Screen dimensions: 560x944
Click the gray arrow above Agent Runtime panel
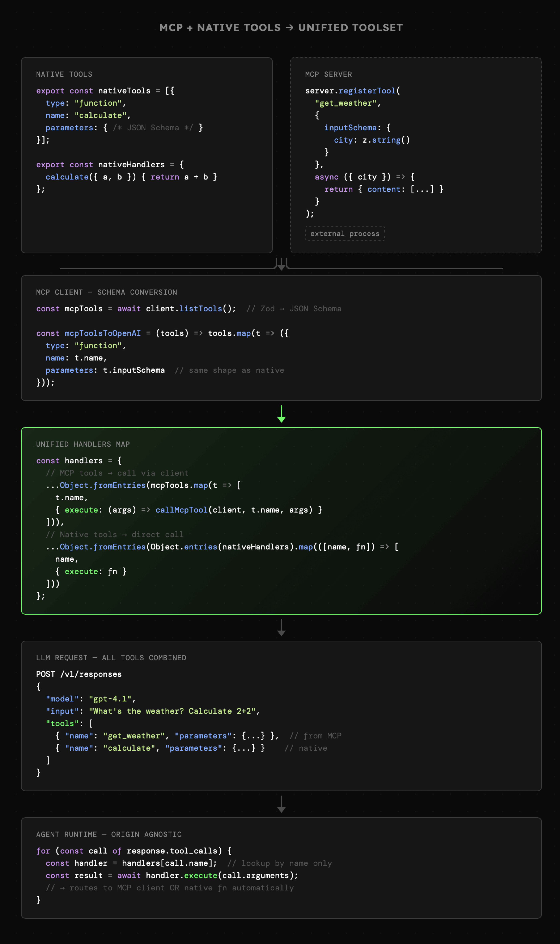click(x=281, y=804)
